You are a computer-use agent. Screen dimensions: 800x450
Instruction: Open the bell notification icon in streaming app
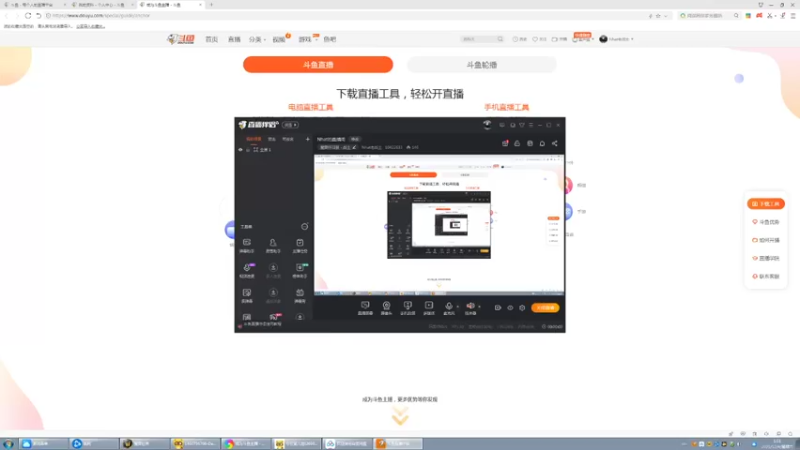[x=542, y=143]
